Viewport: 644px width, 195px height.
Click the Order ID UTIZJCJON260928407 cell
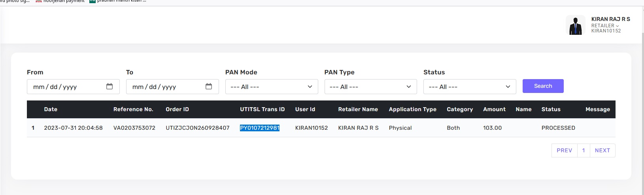(197, 128)
